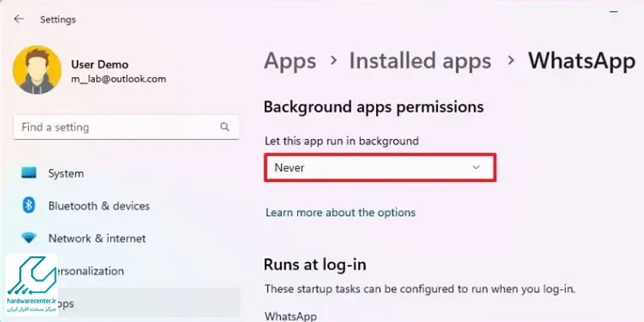
Task: Select the Bluetooth icon in sidebar
Action: pos(29,205)
